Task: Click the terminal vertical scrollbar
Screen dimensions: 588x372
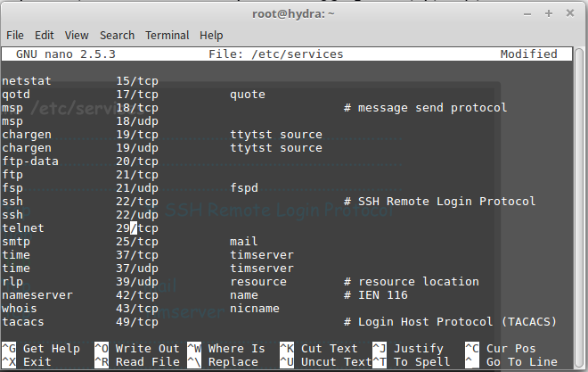Action: pyautogui.click(x=580, y=206)
